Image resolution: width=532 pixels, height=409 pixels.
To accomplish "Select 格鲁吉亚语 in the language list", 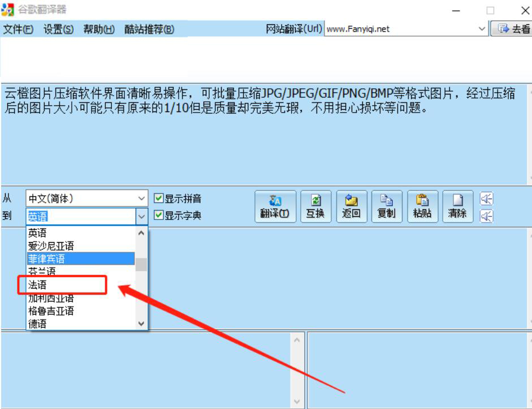I will [x=81, y=311].
